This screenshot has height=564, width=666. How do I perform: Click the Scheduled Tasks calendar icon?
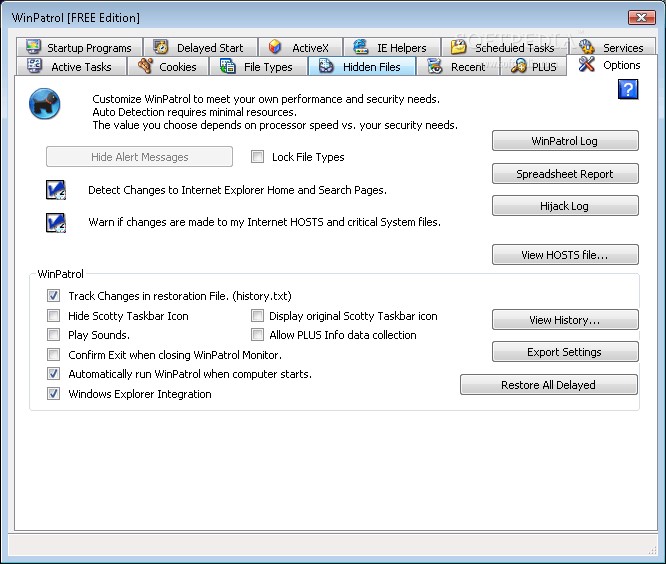click(x=458, y=47)
